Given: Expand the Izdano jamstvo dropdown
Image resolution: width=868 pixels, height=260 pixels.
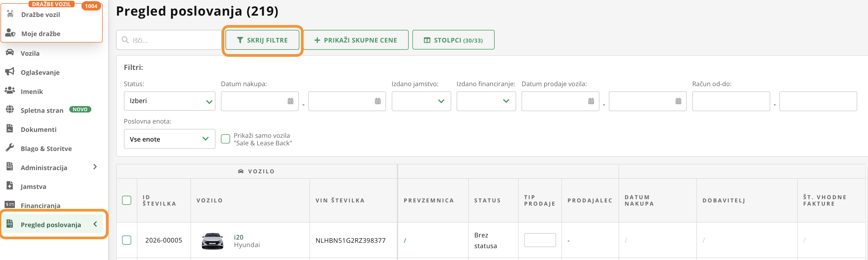Looking at the screenshot, I should [x=421, y=101].
